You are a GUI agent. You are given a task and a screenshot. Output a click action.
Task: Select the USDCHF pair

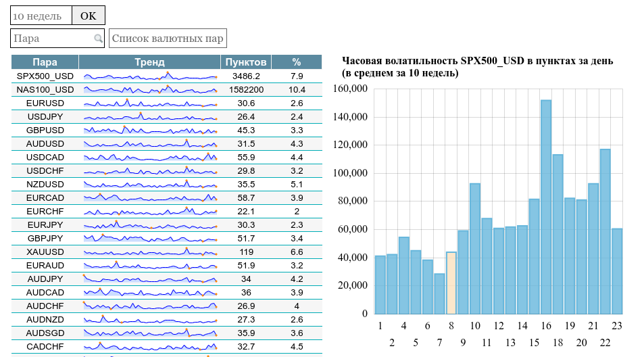(x=45, y=171)
